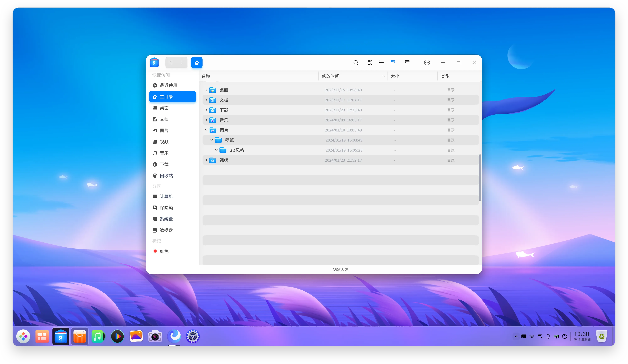
Task: Open 数据盘 in the sidebar
Action: 172,230
